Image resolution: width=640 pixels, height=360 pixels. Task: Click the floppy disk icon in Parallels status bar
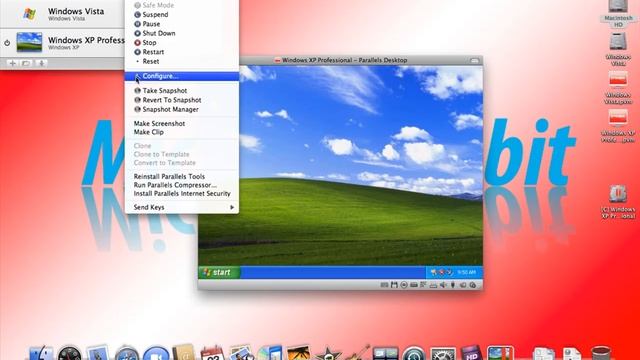[x=394, y=285]
